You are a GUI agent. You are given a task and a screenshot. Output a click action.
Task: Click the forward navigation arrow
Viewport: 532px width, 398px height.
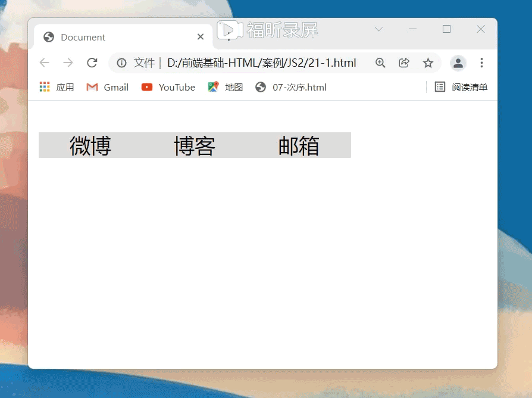tap(68, 63)
